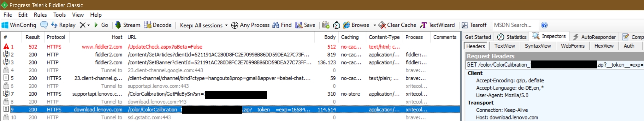644x121 pixels.
Task: Click the red warning icon of session 1
Action: [x=6, y=47]
